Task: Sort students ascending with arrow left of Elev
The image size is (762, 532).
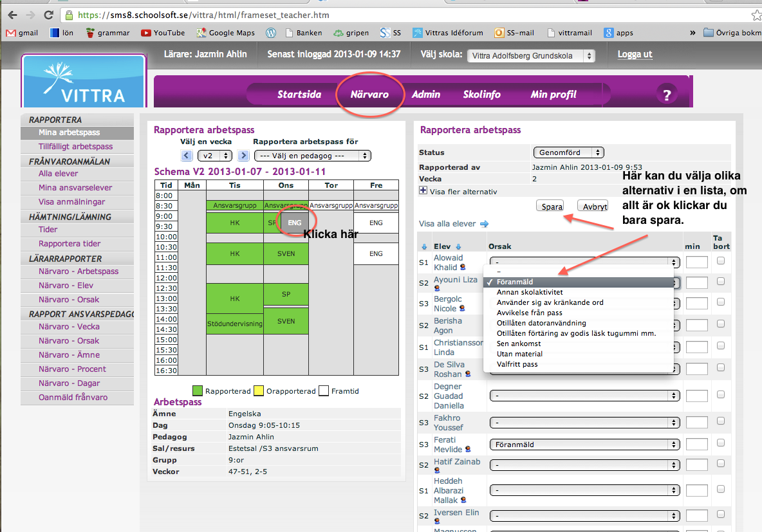Action: pyautogui.click(x=424, y=247)
